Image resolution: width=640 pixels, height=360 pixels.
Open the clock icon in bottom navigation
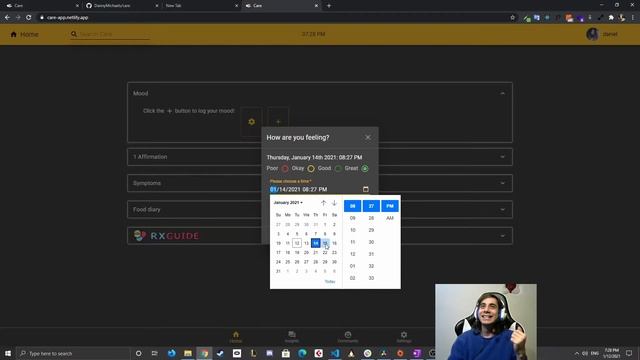(348, 337)
